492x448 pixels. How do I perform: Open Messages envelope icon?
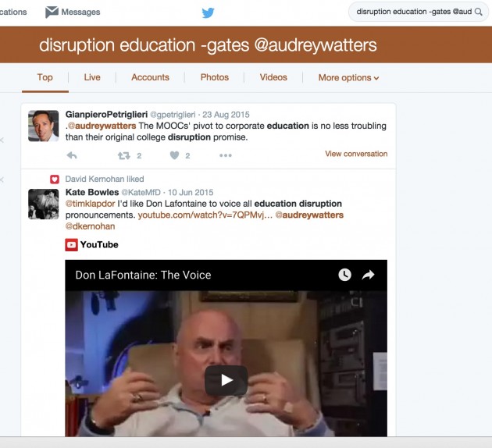point(52,12)
